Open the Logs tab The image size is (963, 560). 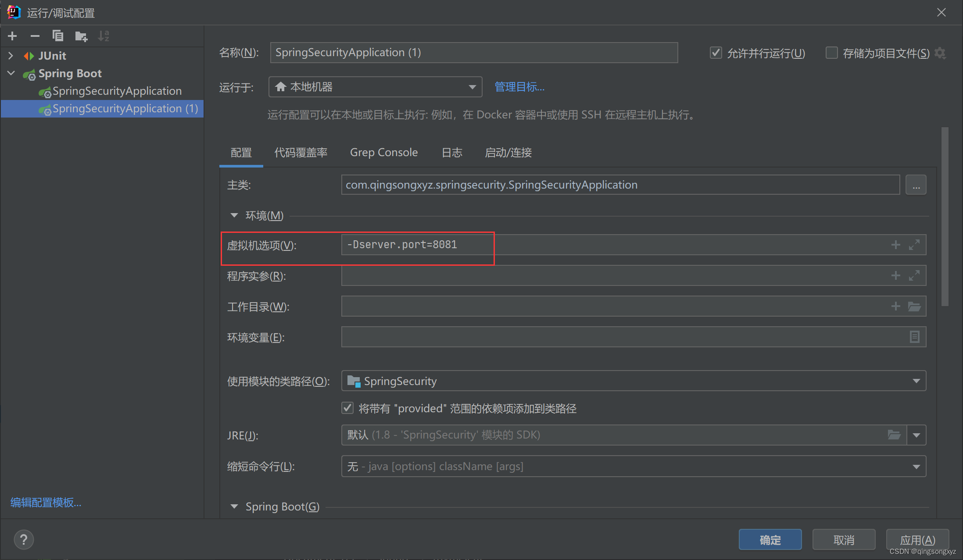point(452,153)
